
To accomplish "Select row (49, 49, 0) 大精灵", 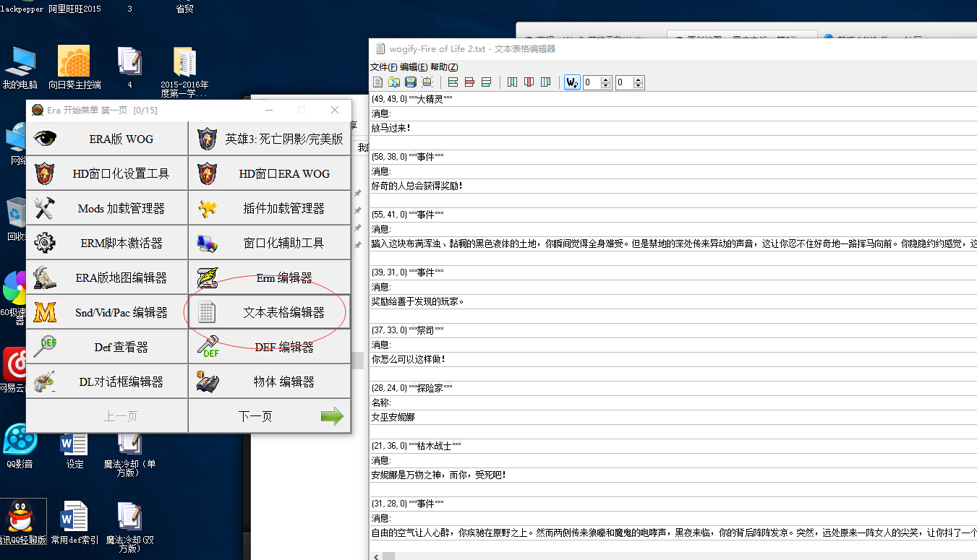I will click(673, 98).
